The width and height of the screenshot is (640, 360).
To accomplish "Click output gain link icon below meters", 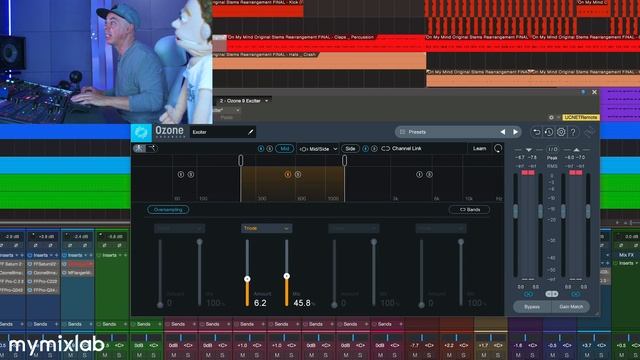I will [x=576, y=294].
